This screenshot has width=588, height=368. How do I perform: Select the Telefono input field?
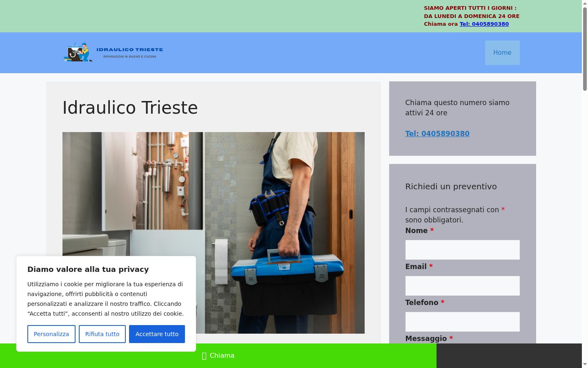tap(463, 322)
